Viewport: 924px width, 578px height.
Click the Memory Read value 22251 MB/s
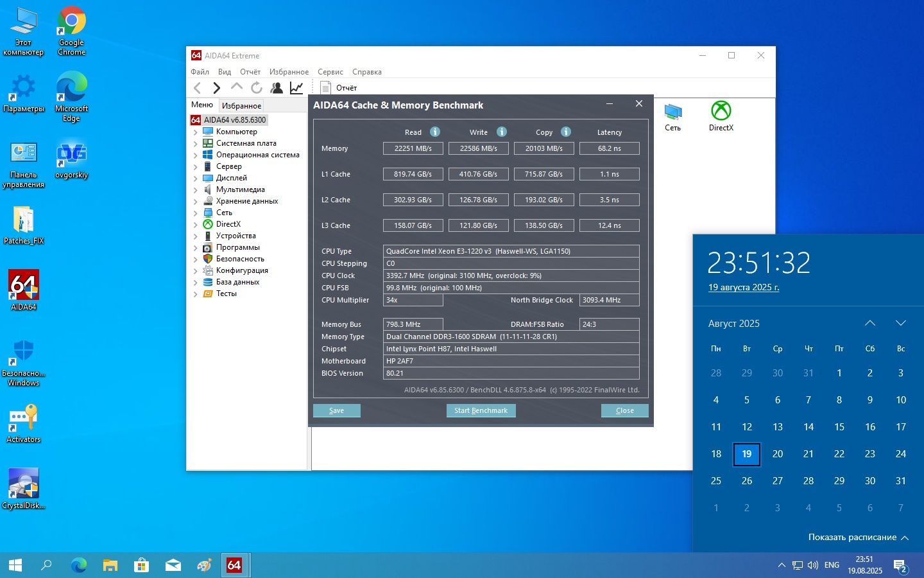[x=413, y=148]
